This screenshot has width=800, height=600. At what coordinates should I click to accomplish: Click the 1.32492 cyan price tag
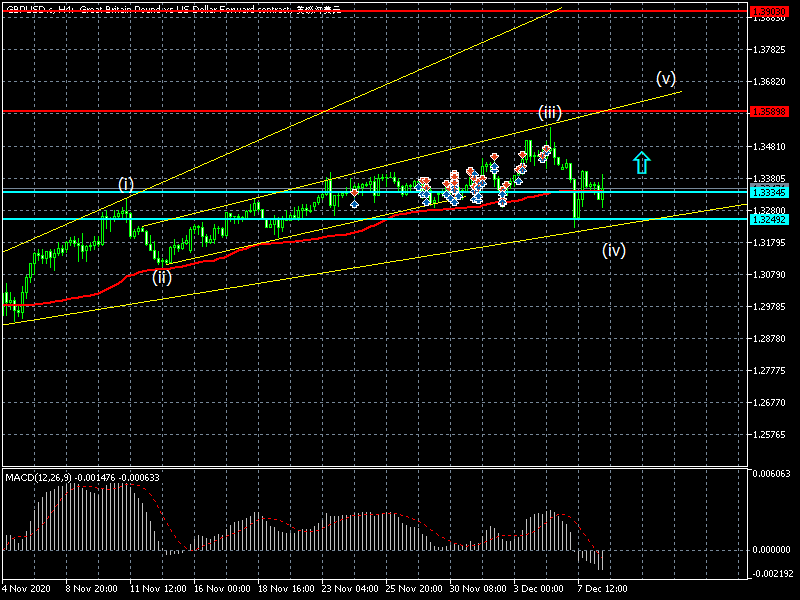[768, 218]
